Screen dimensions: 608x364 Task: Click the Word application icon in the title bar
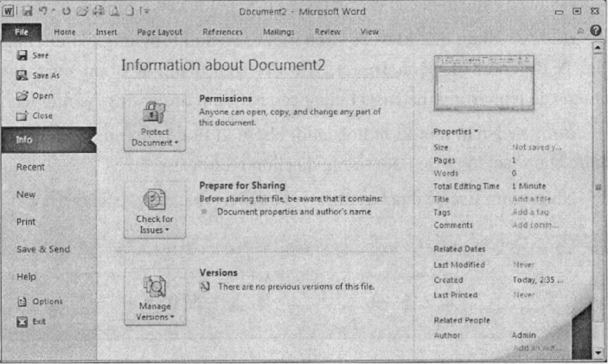8,11
